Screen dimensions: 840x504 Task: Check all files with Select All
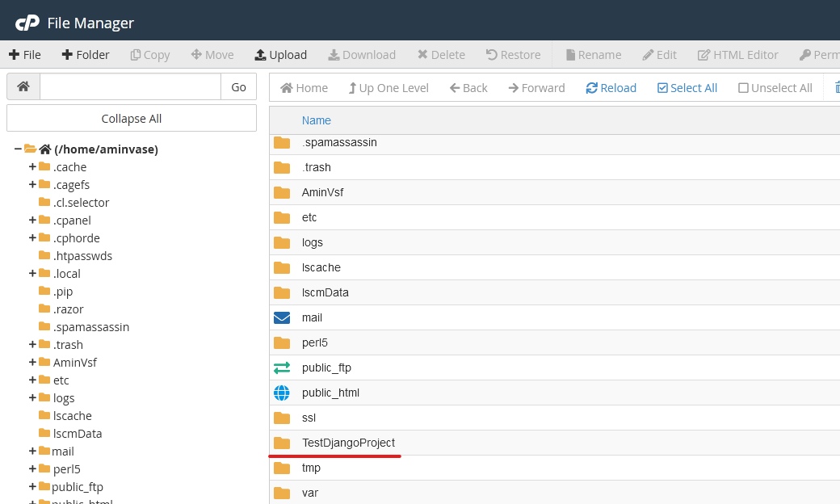687,88
